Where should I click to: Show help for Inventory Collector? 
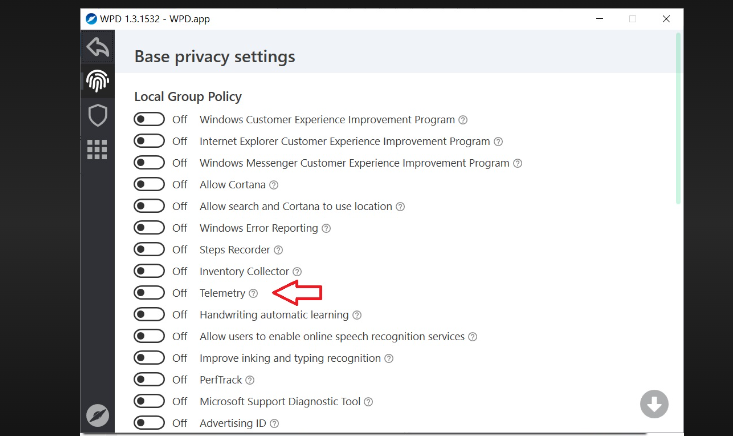[297, 272]
